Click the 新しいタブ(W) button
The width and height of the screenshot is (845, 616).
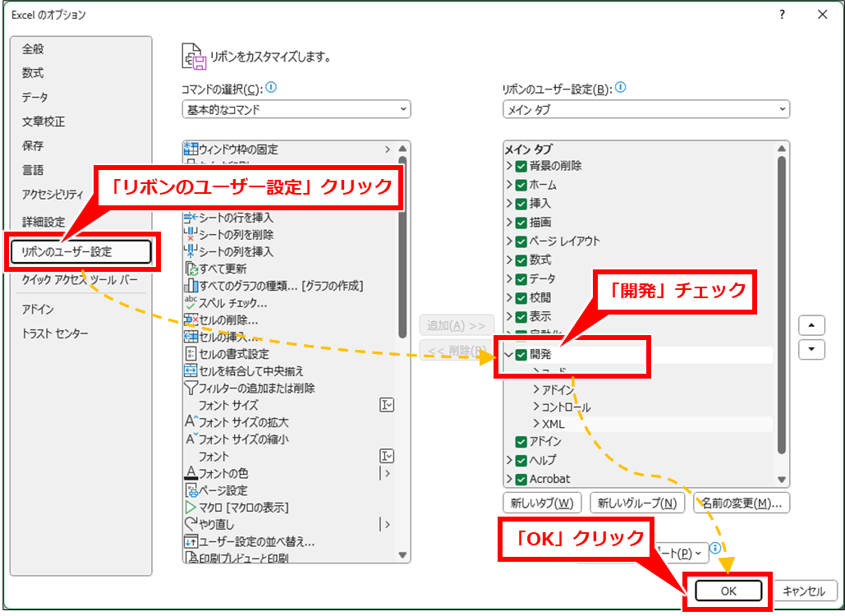[542, 503]
